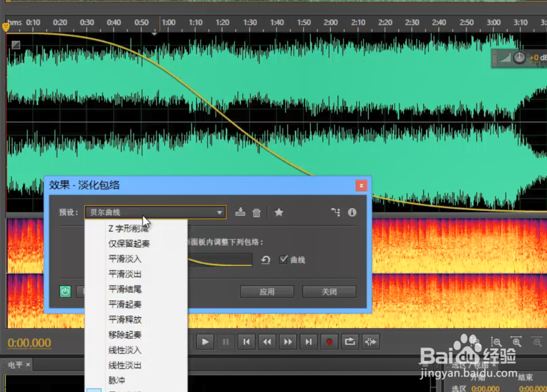
Task: Save the current effect settings as a preset
Action: pos(240,212)
